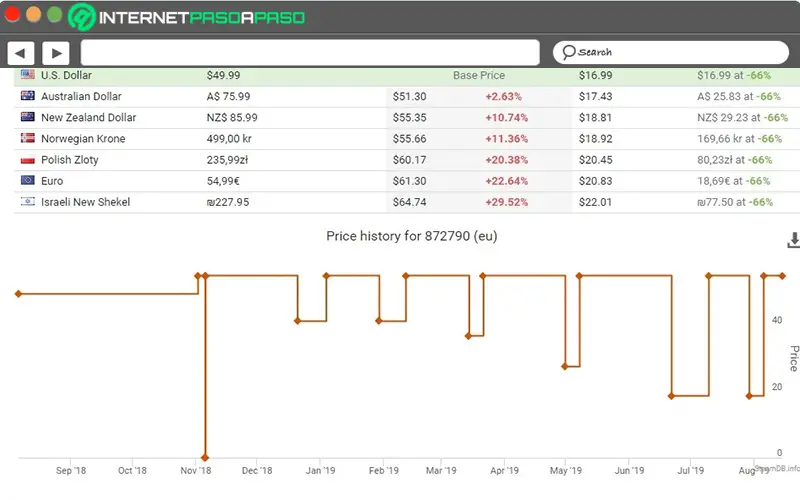The width and height of the screenshot is (800, 500).
Task: Click the chart data point at zero price
Action: pos(205,457)
